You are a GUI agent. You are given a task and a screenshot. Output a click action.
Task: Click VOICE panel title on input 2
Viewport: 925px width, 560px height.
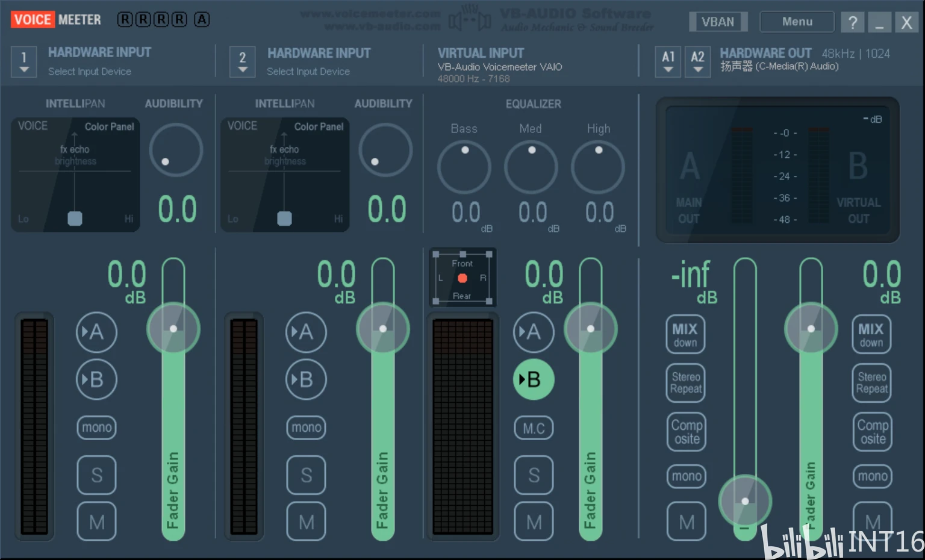pyautogui.click(x=242, y=126)
